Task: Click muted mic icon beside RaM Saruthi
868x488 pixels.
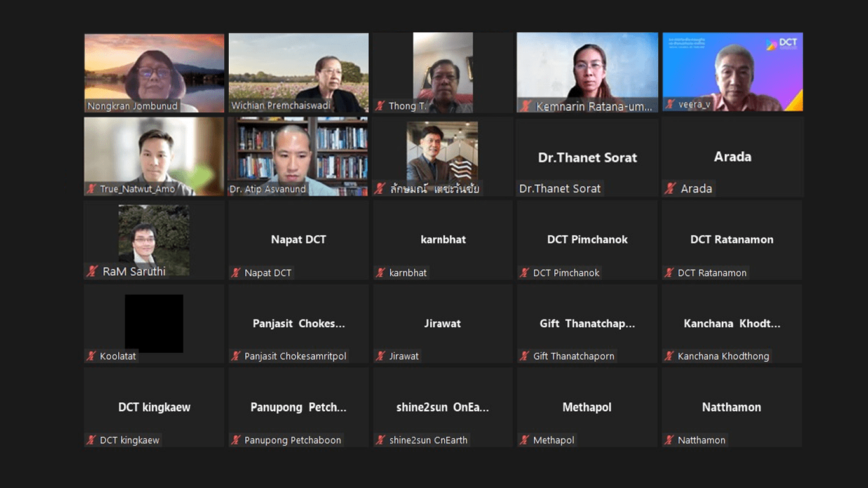Action: (x=92, y=271)
